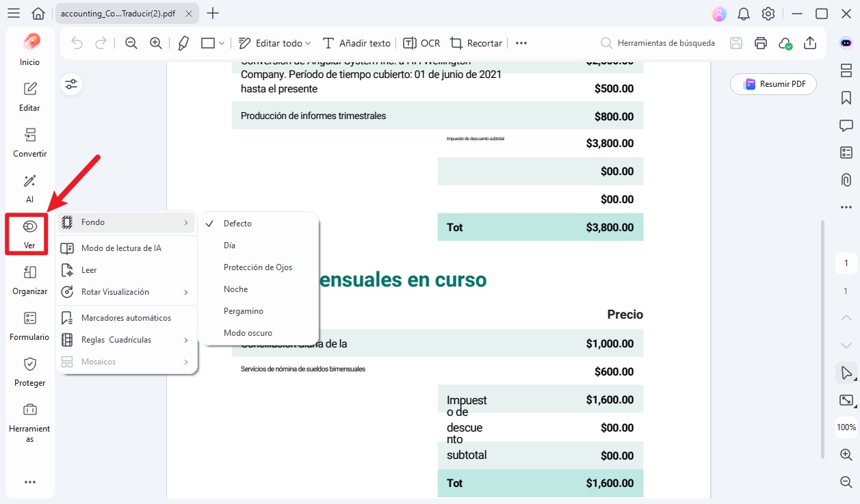Open the attachments paperclip panel
The height and width of the screenshot is (504, 860).
846,179
